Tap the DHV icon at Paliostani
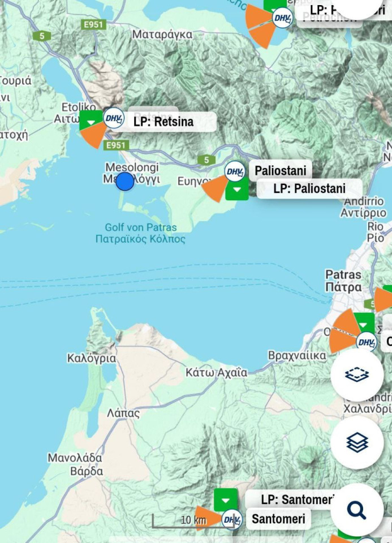This screenshot has height=543, width=392. (235, 171)
